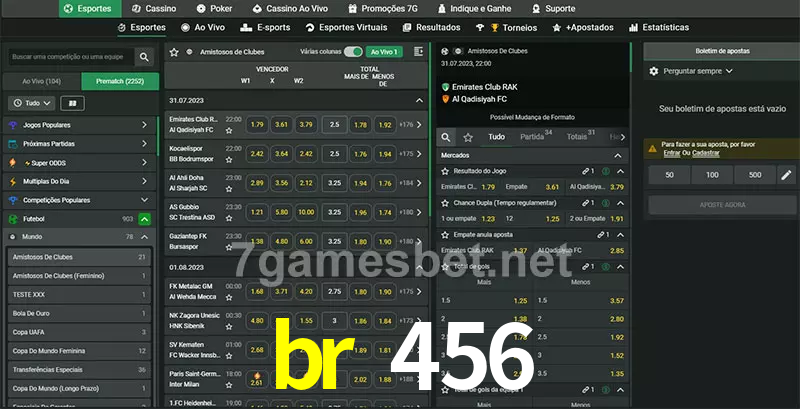Viewport: 800px width, 409px height.
Task: Click the Jogos Populares trophy icon
Action: click(x=13, y=125)
